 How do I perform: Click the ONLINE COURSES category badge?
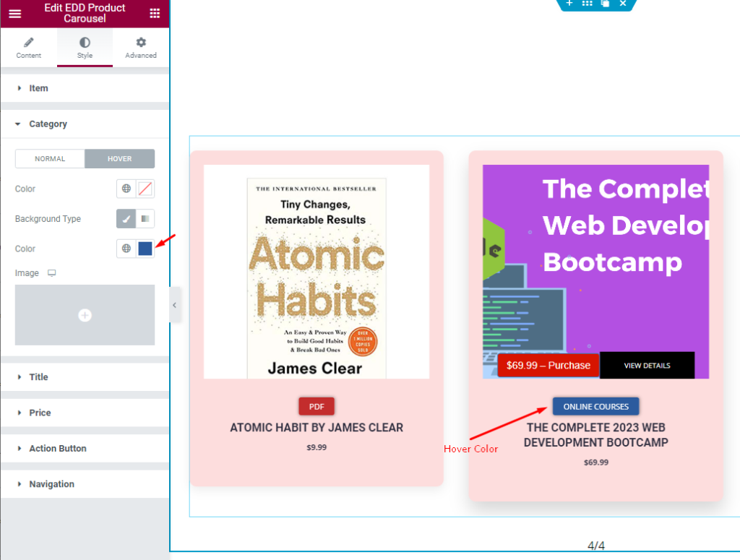pos(596,407)
